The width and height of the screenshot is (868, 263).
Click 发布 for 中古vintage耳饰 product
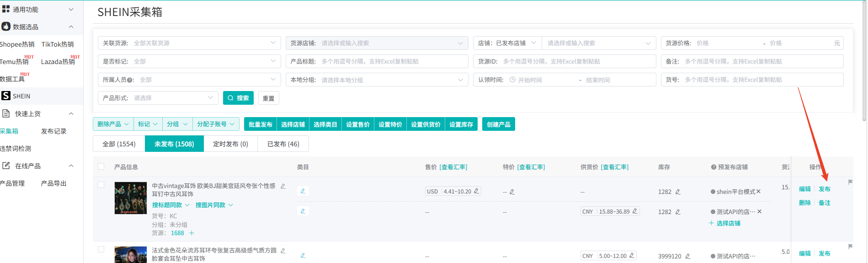click(x=824, y=189)
